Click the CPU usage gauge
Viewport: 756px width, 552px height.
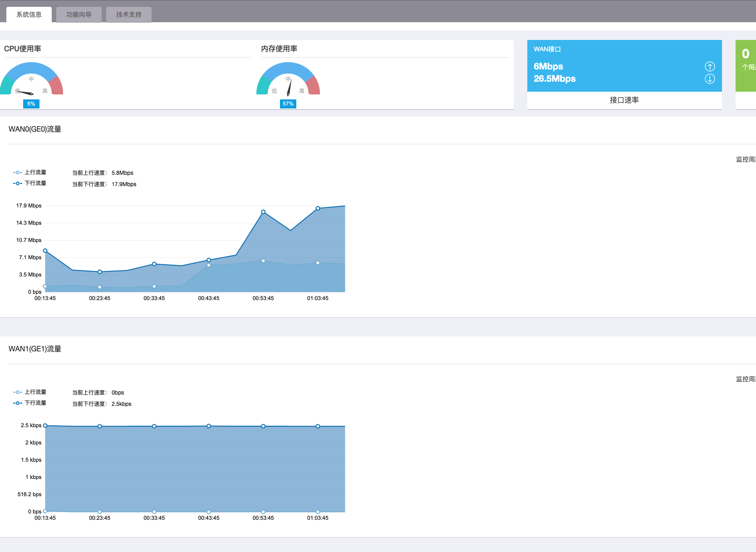(31, 79)
